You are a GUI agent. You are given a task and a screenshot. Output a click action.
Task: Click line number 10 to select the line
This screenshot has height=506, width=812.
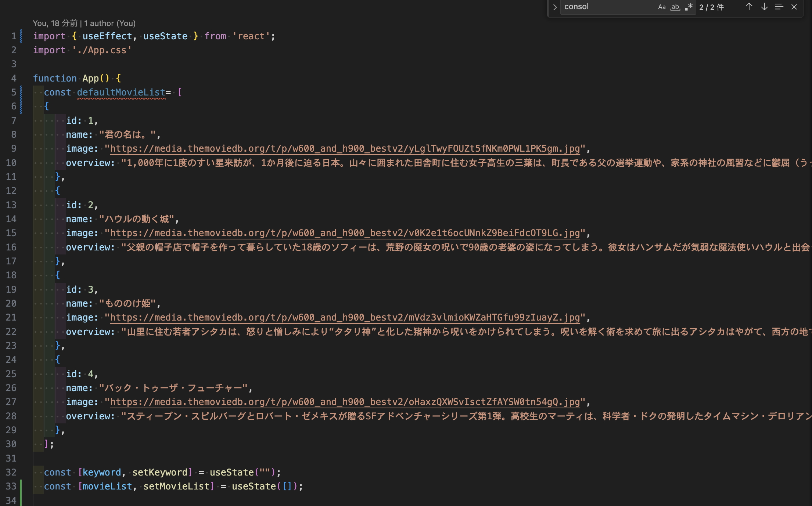pyautogui.click(x=11, y=163)
